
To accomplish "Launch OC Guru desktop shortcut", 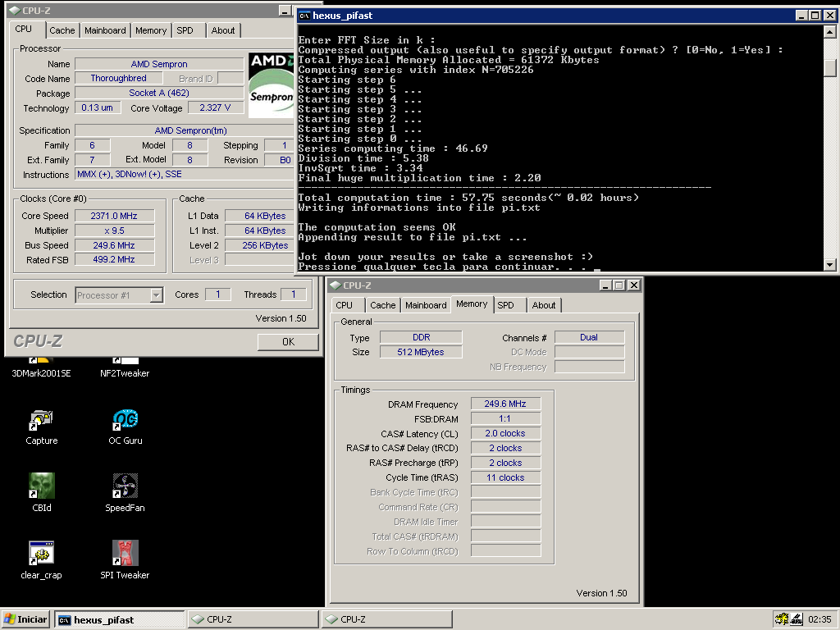I will (x=126, y=427).
